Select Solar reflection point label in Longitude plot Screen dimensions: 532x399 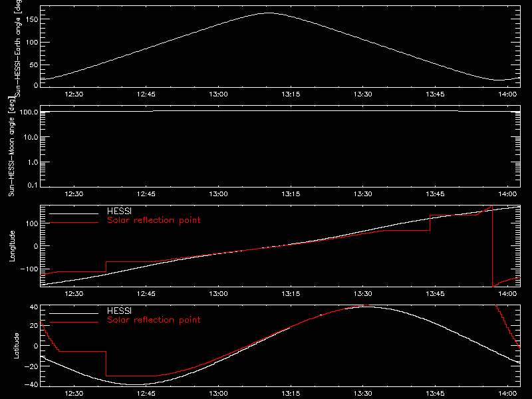click(x=154, y=220)
